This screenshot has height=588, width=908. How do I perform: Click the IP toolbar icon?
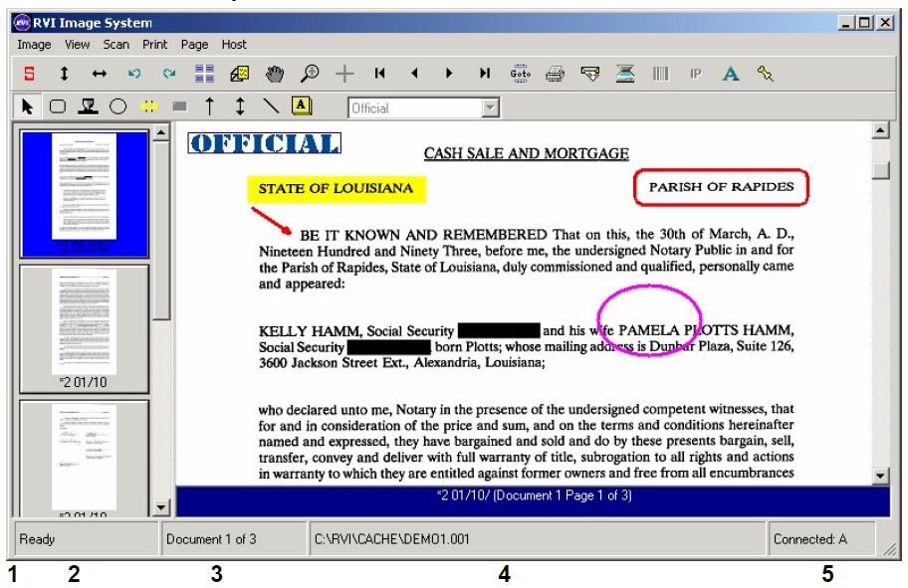click(x=694, y=73)
